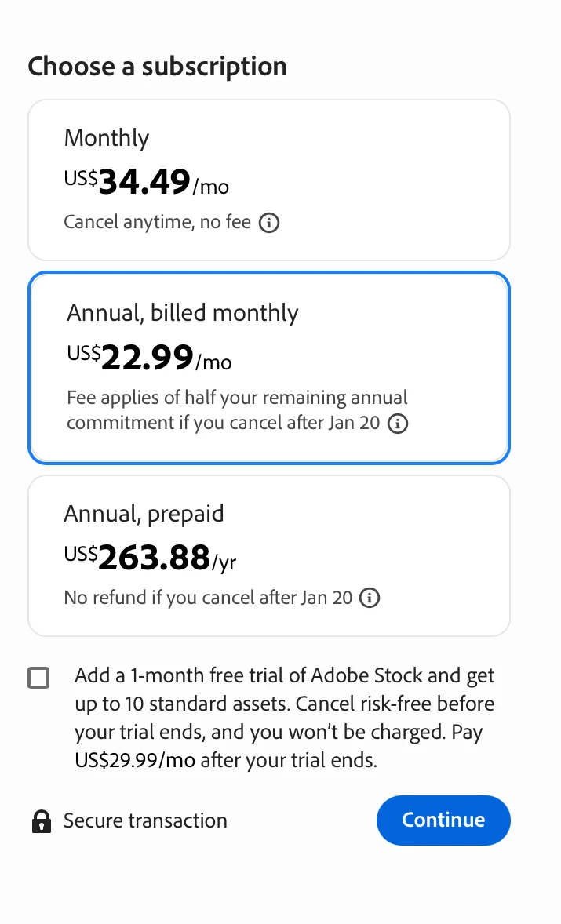Enable the Adobe Stock free trial checkbox
561x924 pixels.
[39, 678]
